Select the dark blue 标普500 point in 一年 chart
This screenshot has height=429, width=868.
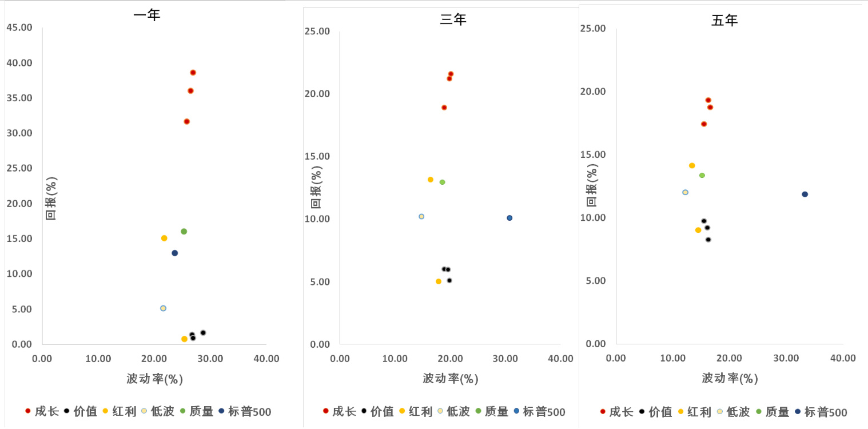tap(175, 253)
